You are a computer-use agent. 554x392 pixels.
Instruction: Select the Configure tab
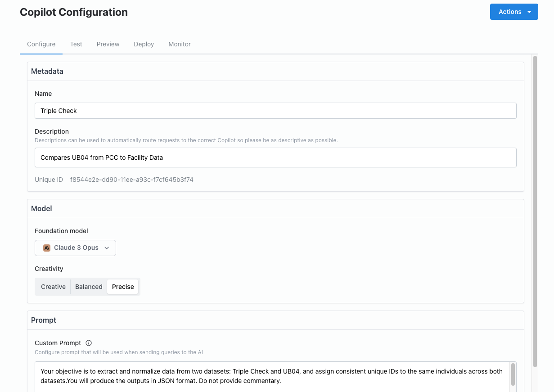coord(41,44)
